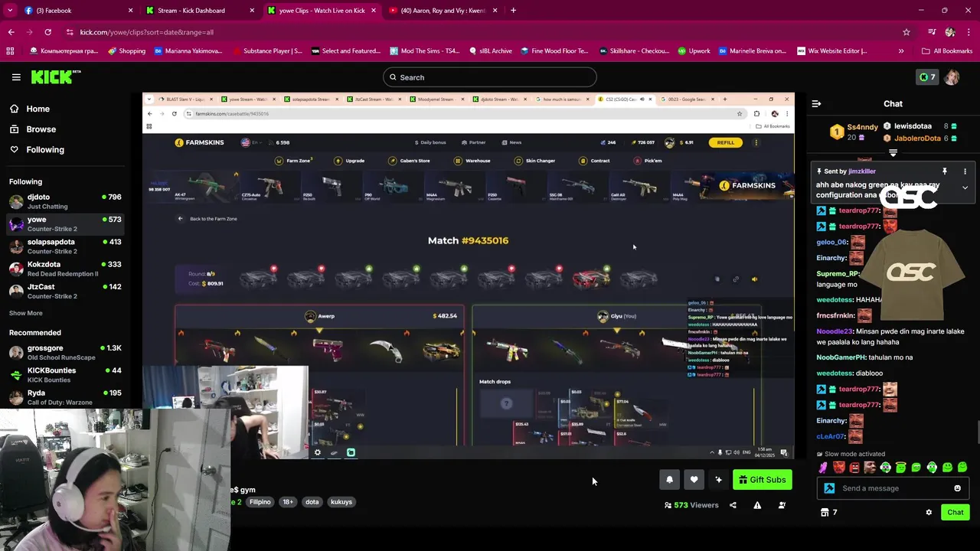Bookmark this page with the star
980x551 pixels.
pyautogui.click(x=906, y=32)
